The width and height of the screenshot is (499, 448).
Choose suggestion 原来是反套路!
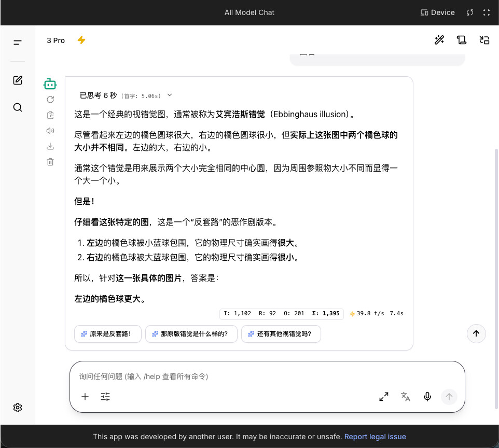click(x=107, y=334)
